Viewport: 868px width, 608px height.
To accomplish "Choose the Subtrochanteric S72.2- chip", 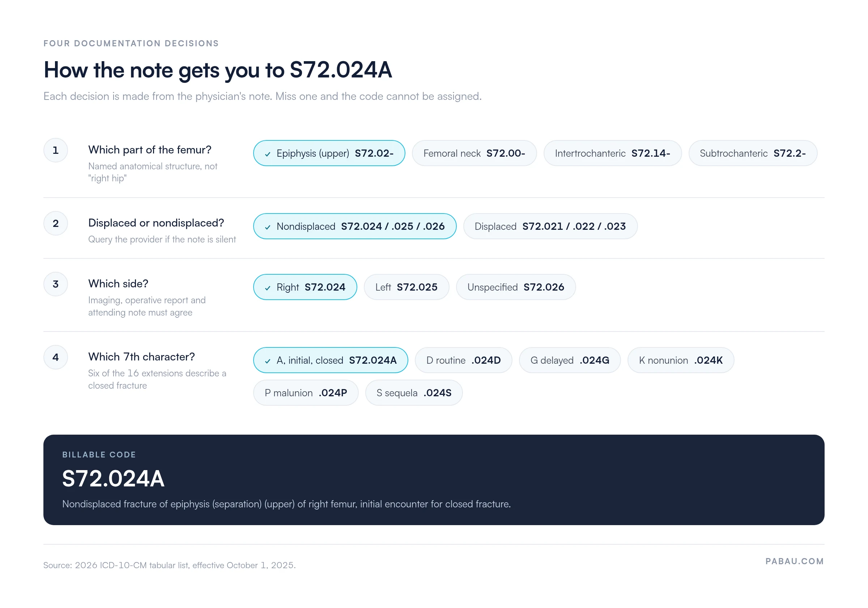I will click(753, 153).
